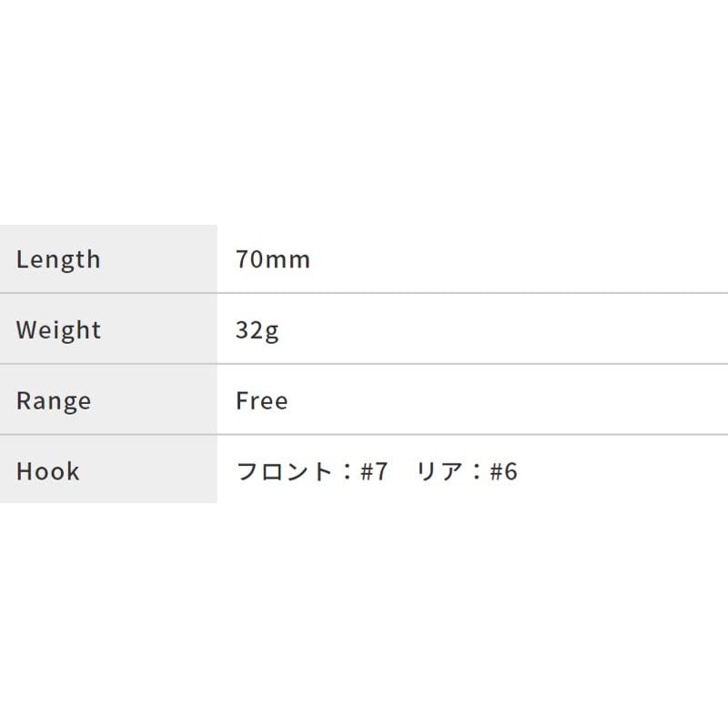The height and width of the screenshot is (728, 728).
Task: Click the "Hook" row label
Action: click(47, 471)
